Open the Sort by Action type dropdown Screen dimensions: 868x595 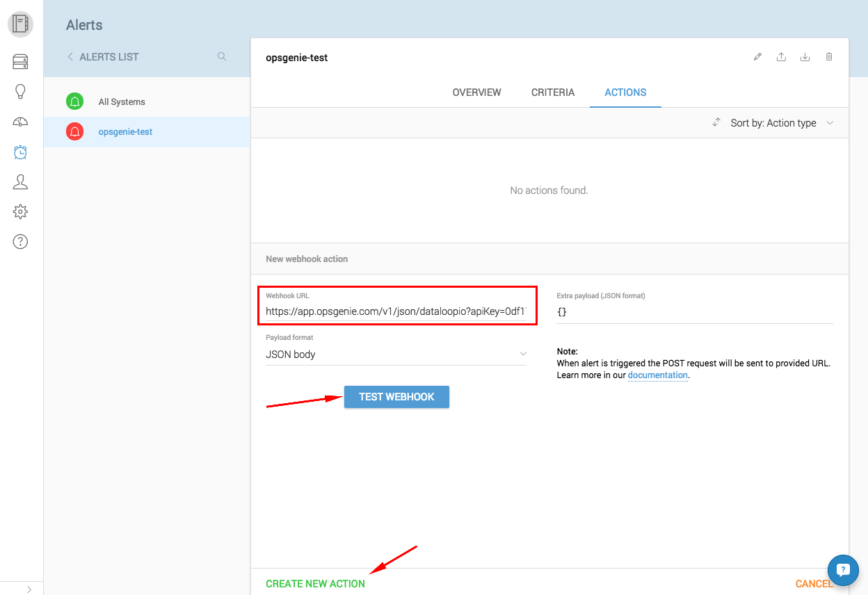pos(781,123)
